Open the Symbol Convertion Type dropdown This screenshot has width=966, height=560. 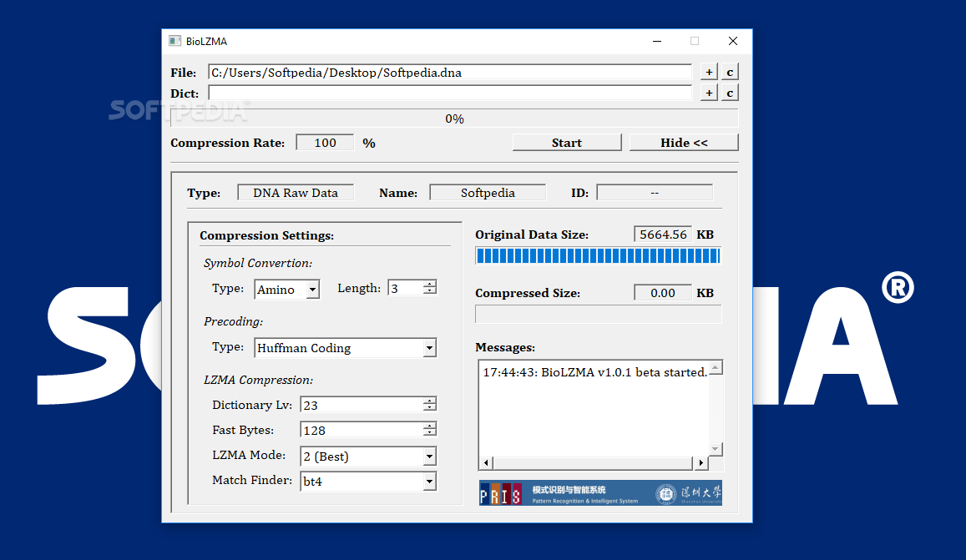point(313,289)
